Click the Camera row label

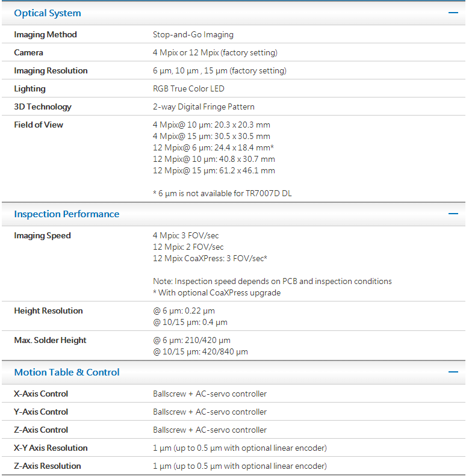click(x=29, y=53)
